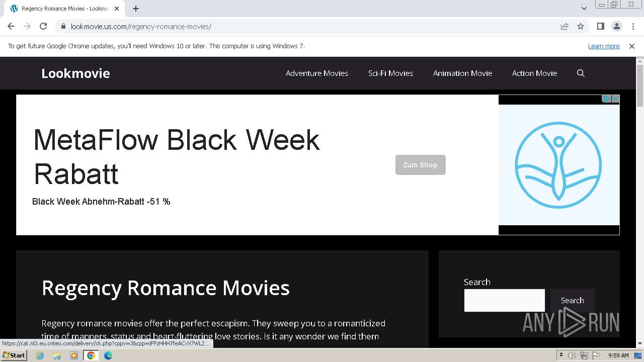Launch Internet Explorer from taskbar

[x=40, y=355]
